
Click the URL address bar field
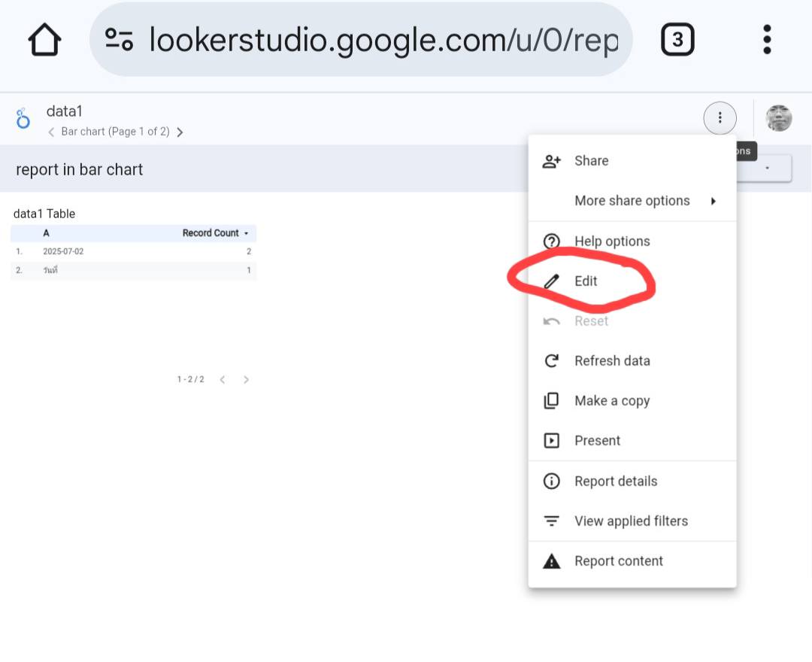coord(383,40)
